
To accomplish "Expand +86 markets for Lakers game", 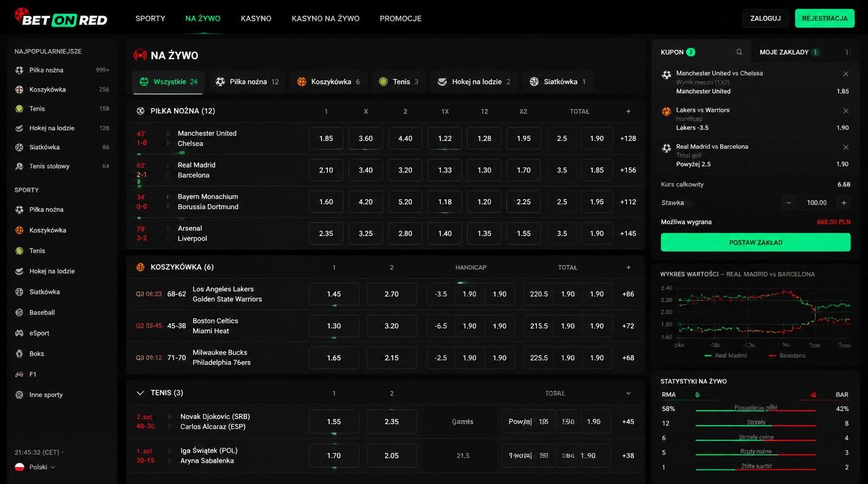I will (628, 294).
